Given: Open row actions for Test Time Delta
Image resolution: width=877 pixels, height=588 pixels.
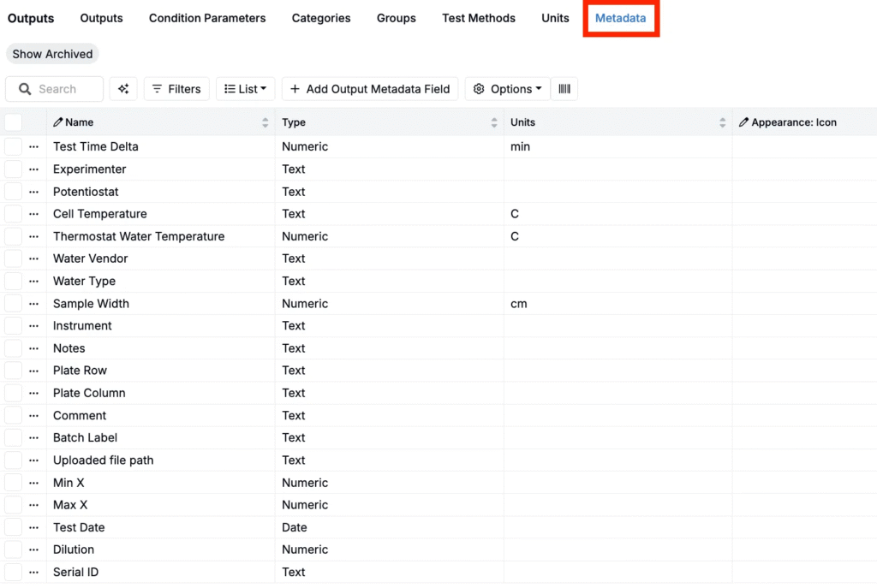Looking at the screenshot, I should click(34, 147).
